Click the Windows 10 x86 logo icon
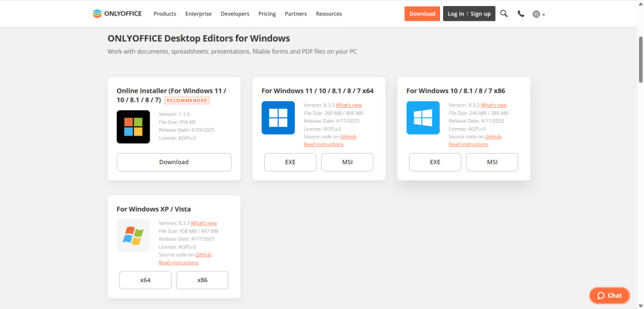644x309 pixels. (x=423, y=118)
